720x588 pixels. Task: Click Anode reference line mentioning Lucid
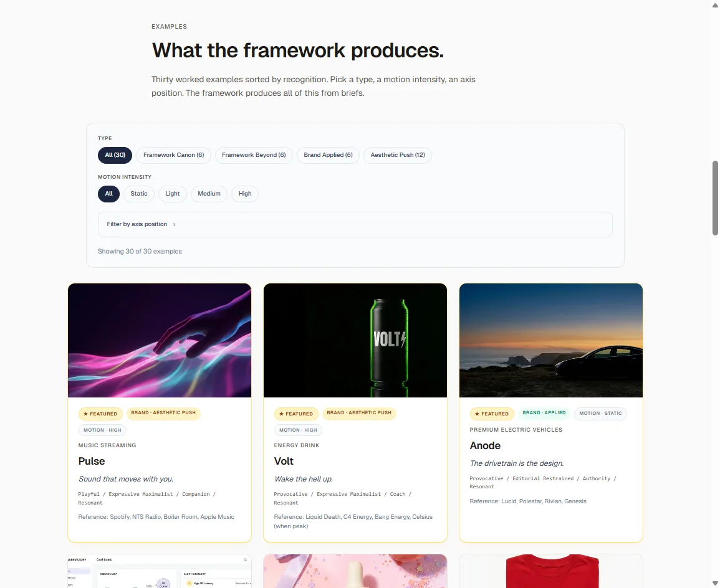(x=528, y=501)
